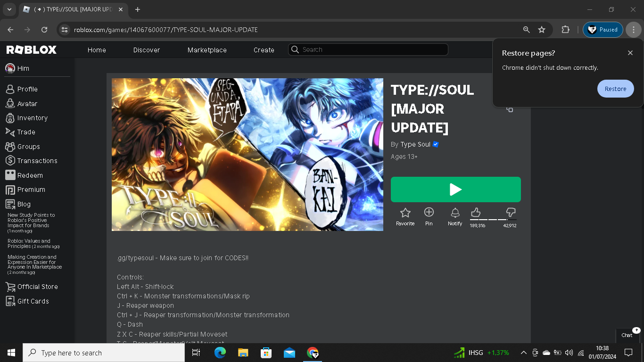644x362 pixels.
Task: Click the Wi-Fi network tray icon
Action: [x=581, y=353]
